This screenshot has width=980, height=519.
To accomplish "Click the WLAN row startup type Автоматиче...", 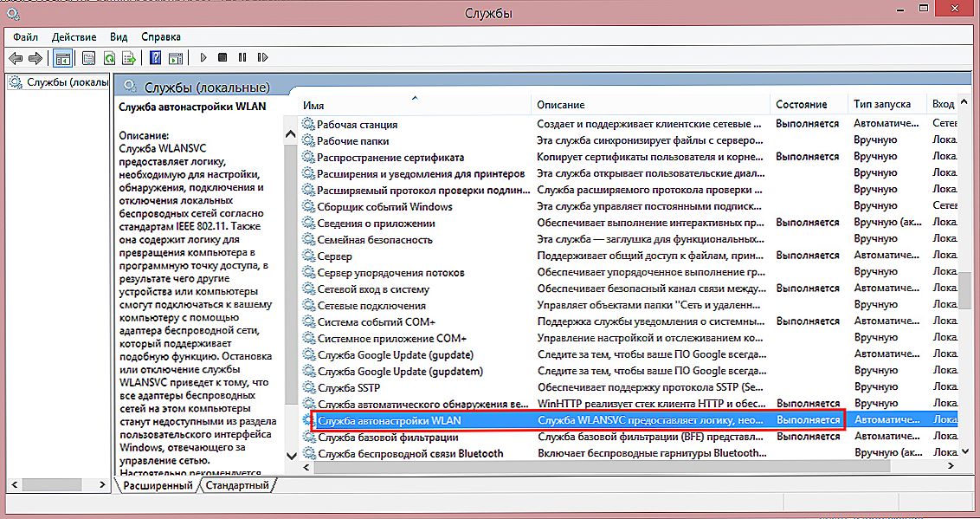I will coord(885,420).
